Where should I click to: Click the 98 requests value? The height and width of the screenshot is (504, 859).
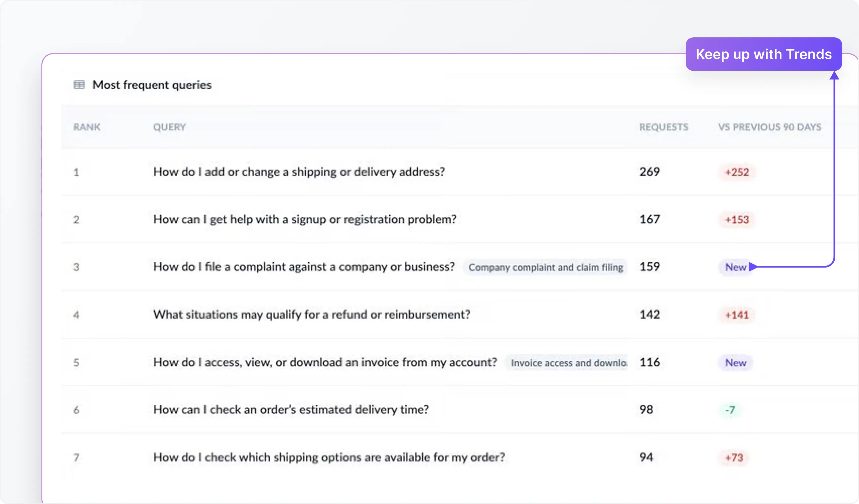tap(646, 409)
